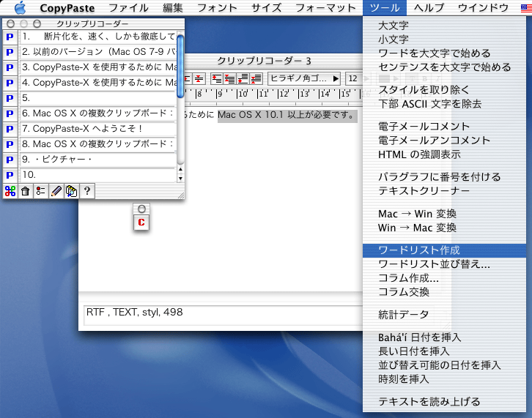The image size is (532, 418).
Task: Click the P icon beside clip 6
Action: coord(10,113)
